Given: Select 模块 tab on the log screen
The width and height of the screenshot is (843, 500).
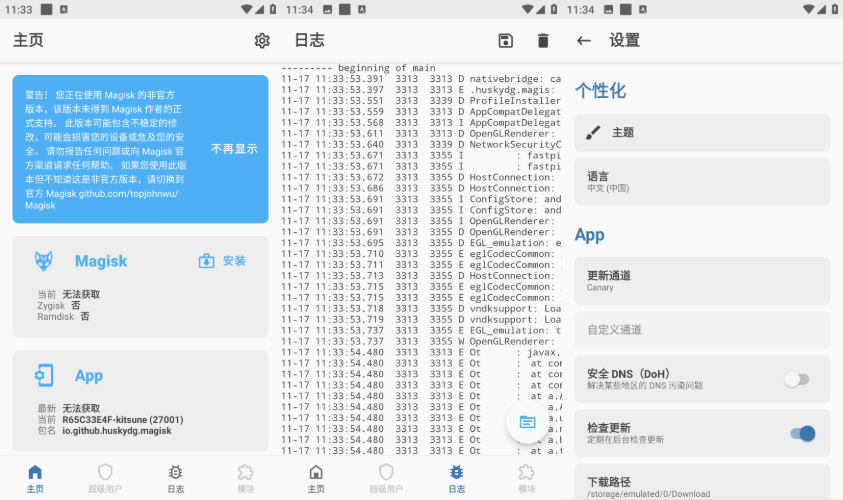Looking at the screenshot, I should pyautogui.click(x=526, y=478).
